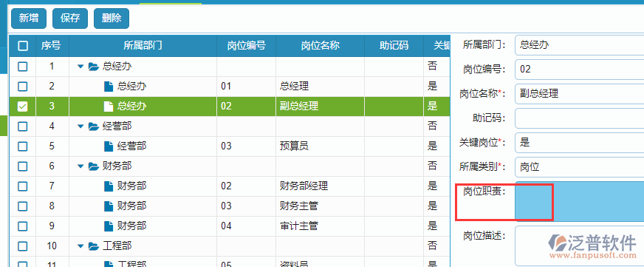Click the document icon in selected row 3
This screenshot has width=644, height=267.
tap(108, 107)
